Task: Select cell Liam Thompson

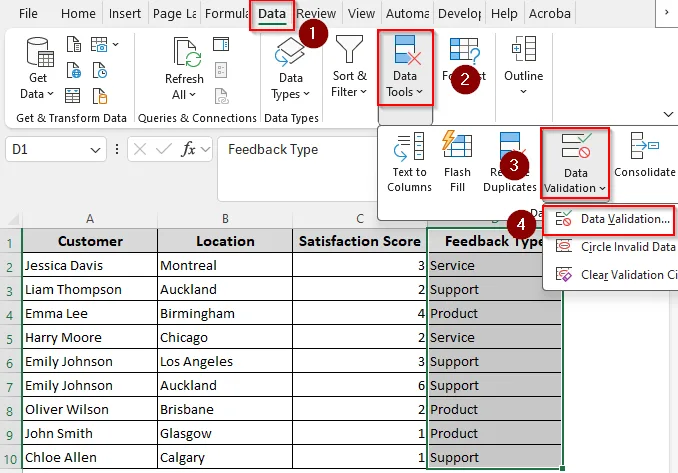Action: pyautogui.click(x=90, y=289)
